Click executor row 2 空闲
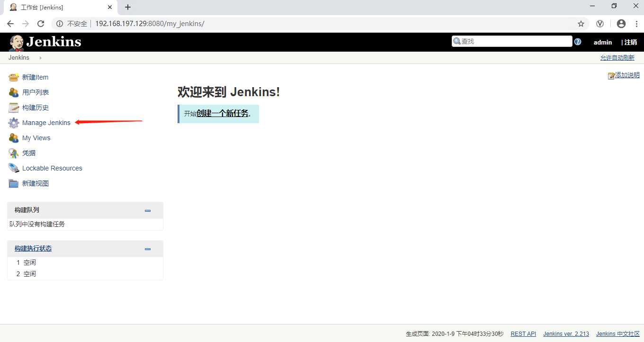 click(x=85, y=274)
